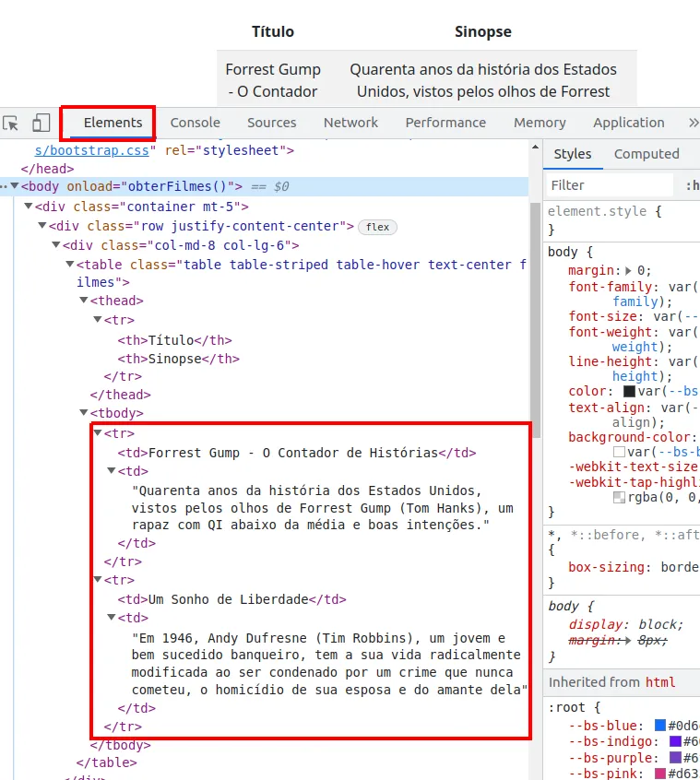The image size is (700, 780).
Task: Open the Performance tab
Action: (445, 123)
